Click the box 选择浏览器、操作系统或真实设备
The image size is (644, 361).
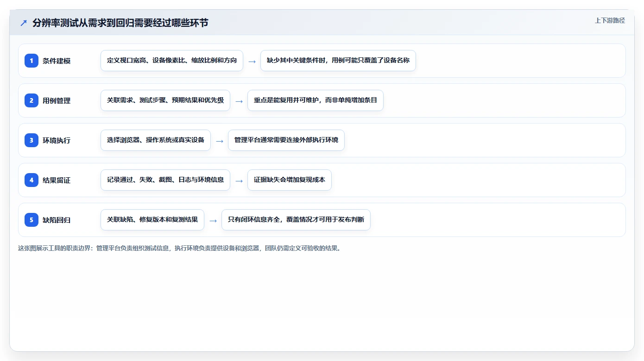(x=156, y=140)
